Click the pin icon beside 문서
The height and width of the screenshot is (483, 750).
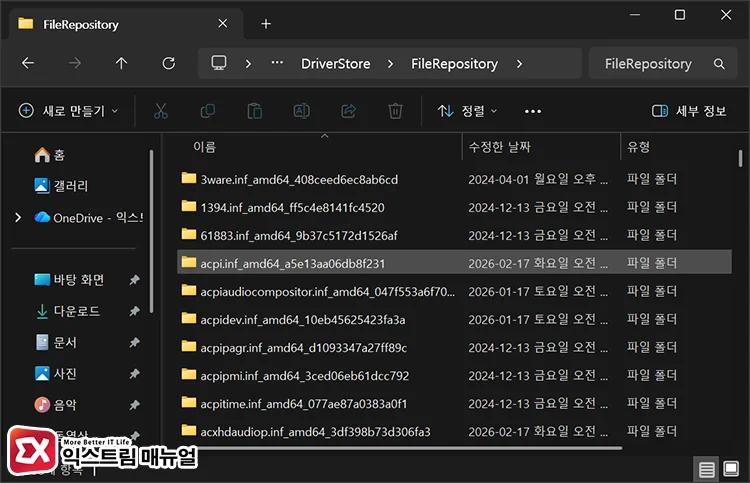(x=134, y=342)
